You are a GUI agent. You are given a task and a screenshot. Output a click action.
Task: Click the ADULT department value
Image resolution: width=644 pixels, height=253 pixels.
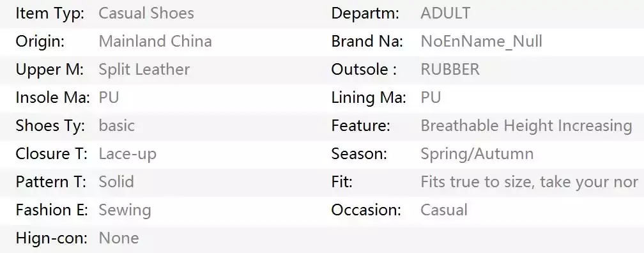[445, 13]
